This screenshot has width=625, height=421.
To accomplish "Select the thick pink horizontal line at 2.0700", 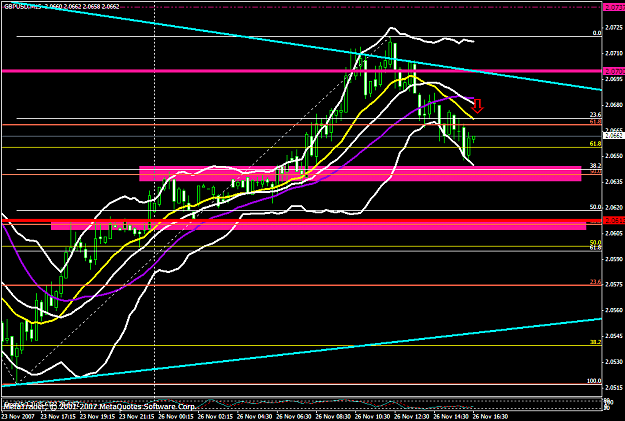I will [x=302, y=71].
